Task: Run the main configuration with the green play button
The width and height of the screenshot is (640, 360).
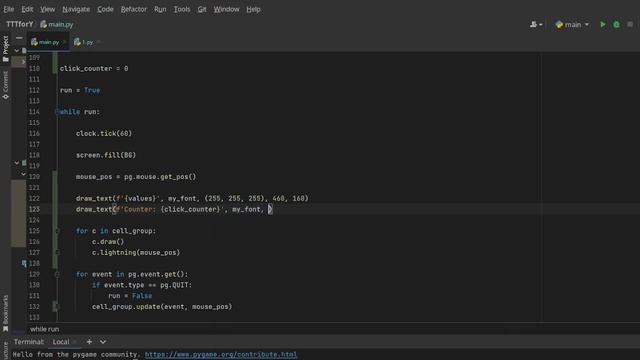Action: pos(602,24)
